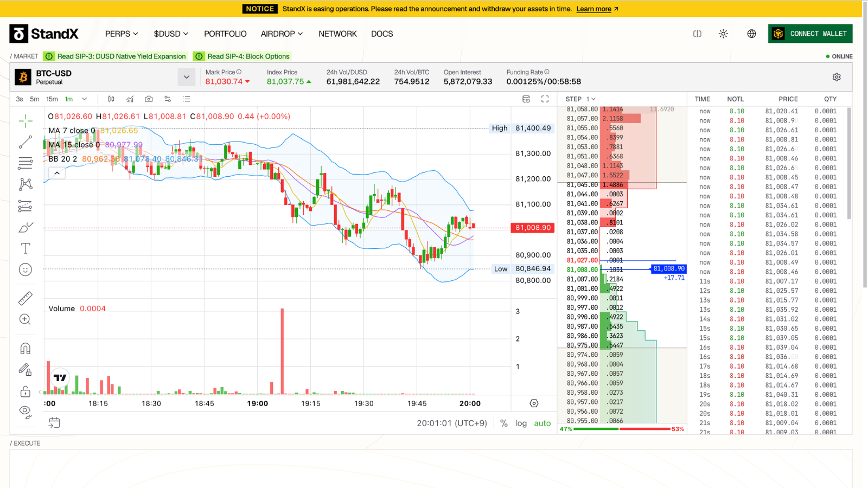Toggle auto scale on chart

coord(542,423)
